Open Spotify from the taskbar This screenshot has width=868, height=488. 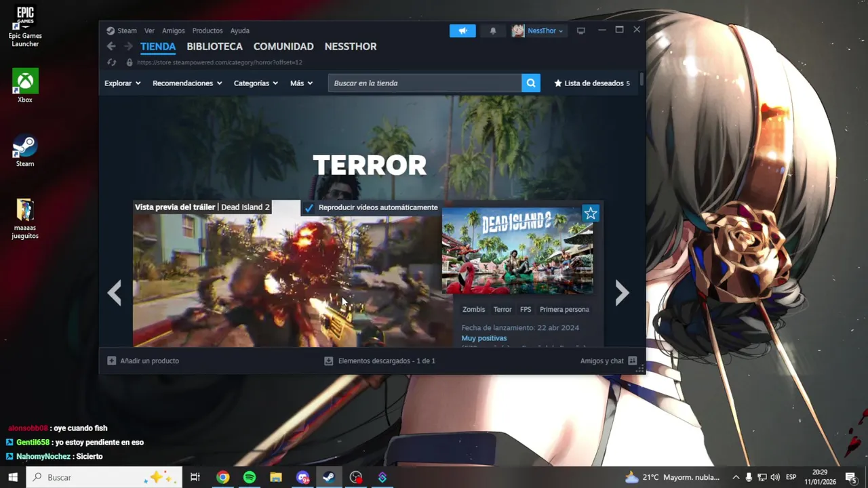[x=250, y=477]
